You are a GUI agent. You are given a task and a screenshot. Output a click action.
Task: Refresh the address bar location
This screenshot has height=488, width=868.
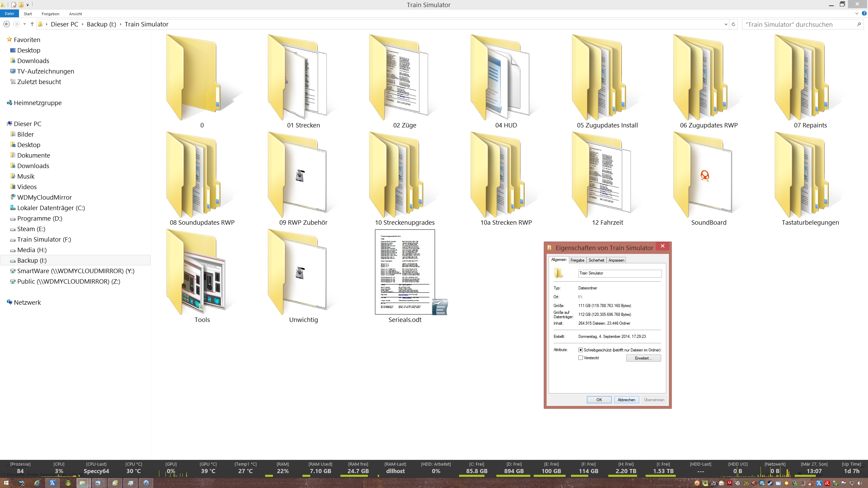click(x=733, y=24)
